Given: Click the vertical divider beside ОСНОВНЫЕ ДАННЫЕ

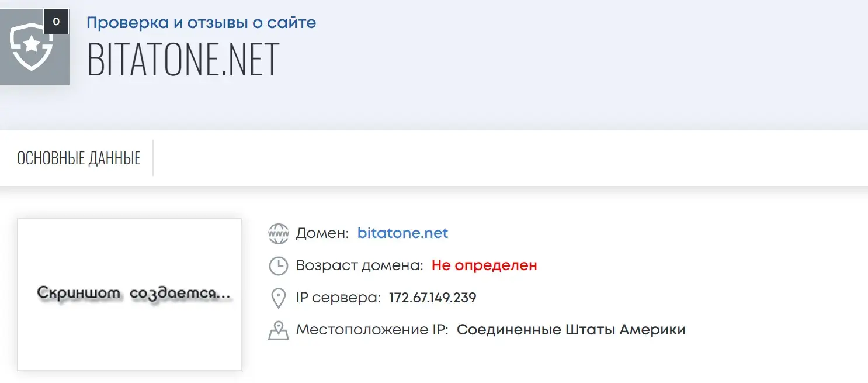Looking at the screenshot, I should click(x=153, y=158).
